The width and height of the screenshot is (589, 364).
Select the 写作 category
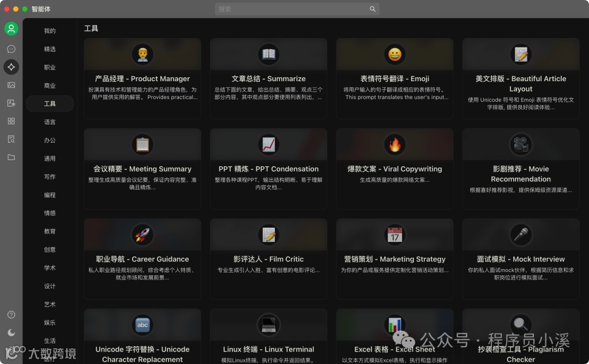[50, 177]
